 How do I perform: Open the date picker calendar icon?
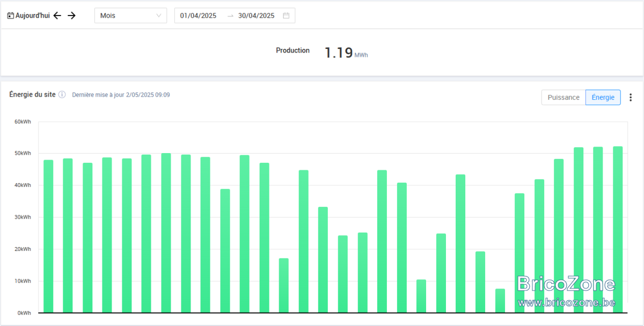pos(286,16)
